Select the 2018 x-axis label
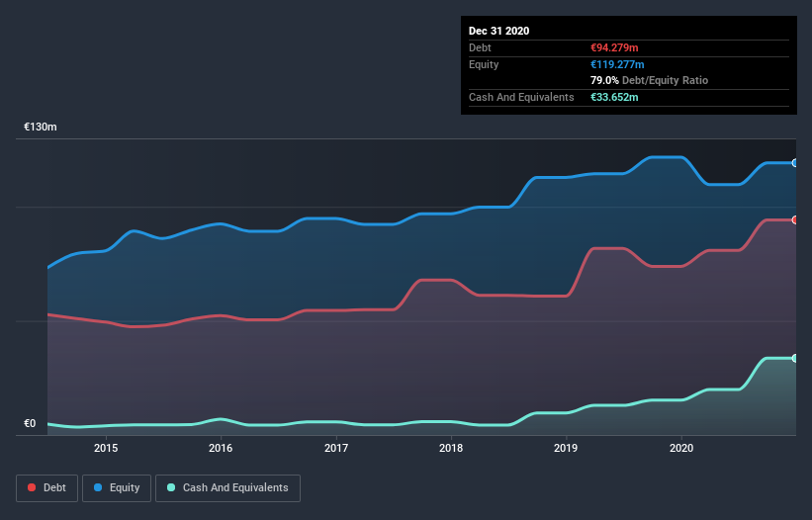The width and height of the screenshot is (812, 520). click(x=451, y=448)
